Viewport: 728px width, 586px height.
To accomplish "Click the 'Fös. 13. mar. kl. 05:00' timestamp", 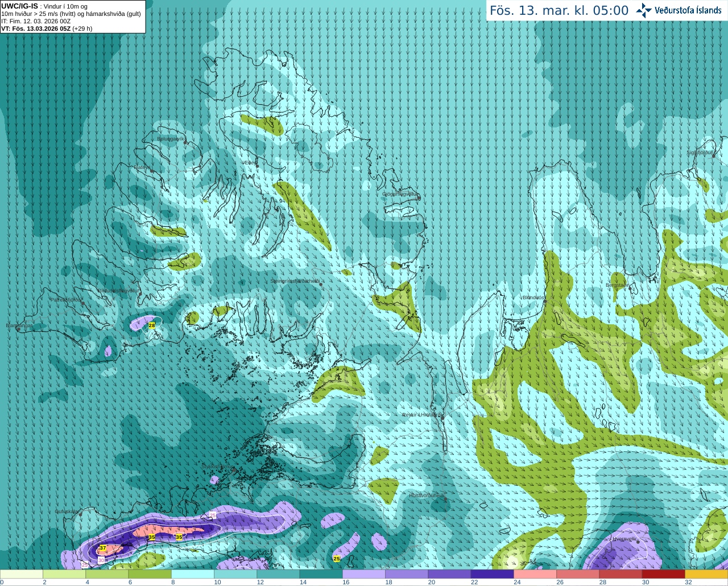I will 559,10.
